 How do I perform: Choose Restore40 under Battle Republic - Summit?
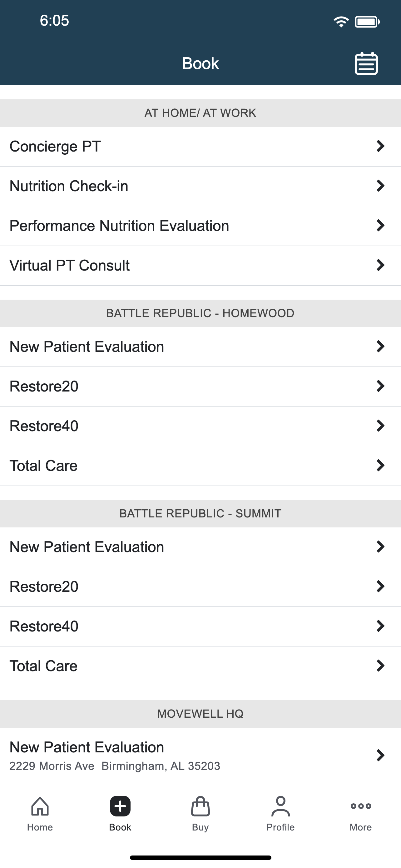click(x=200, y=626)
